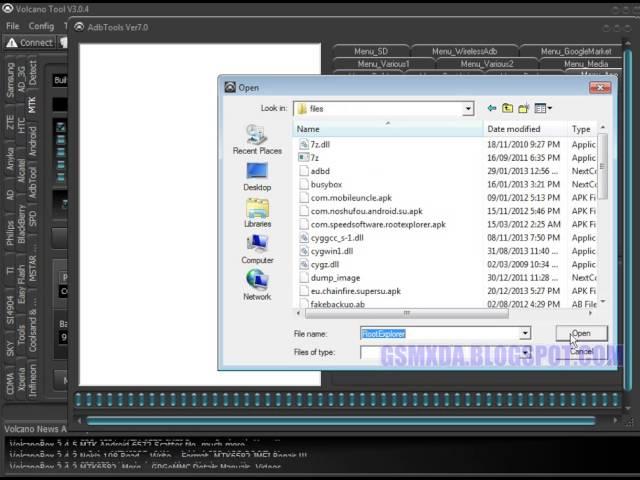Viewport: 640px width, 480px height.
Task: Expand the Files of type dropdown
Action: tap(525, 352)
